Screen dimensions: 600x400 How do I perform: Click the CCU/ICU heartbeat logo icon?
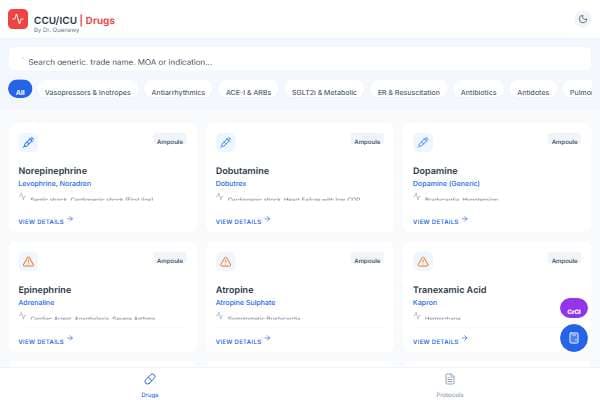(x=18, y=18)
